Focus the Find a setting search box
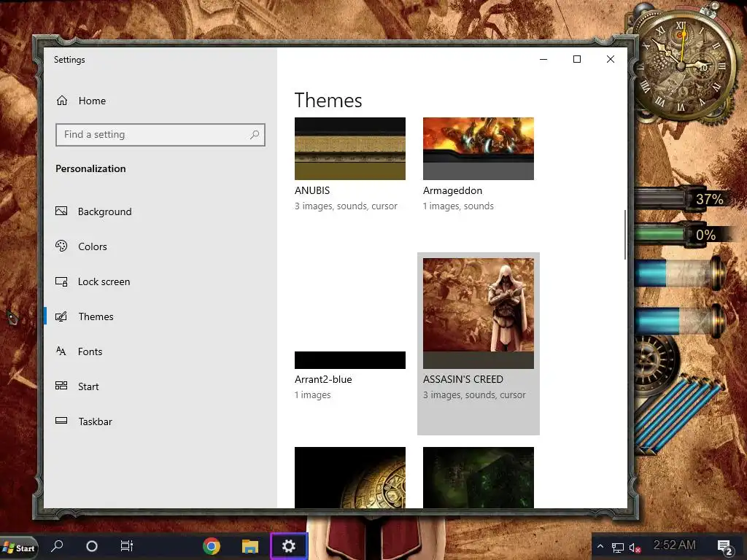The width and height of the screenshot is (747, 560). click(x=160, y=135)
